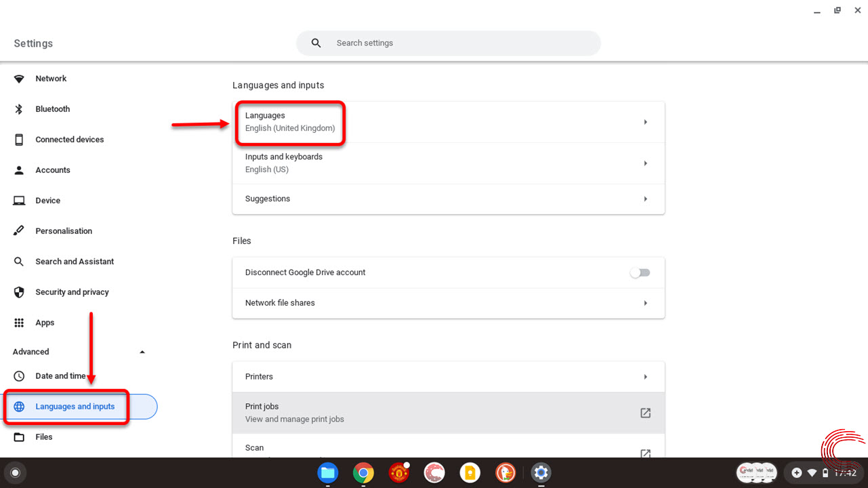The image size is (868, 488).
Task: Expand the Suggestions settings row
Action: 448,199
